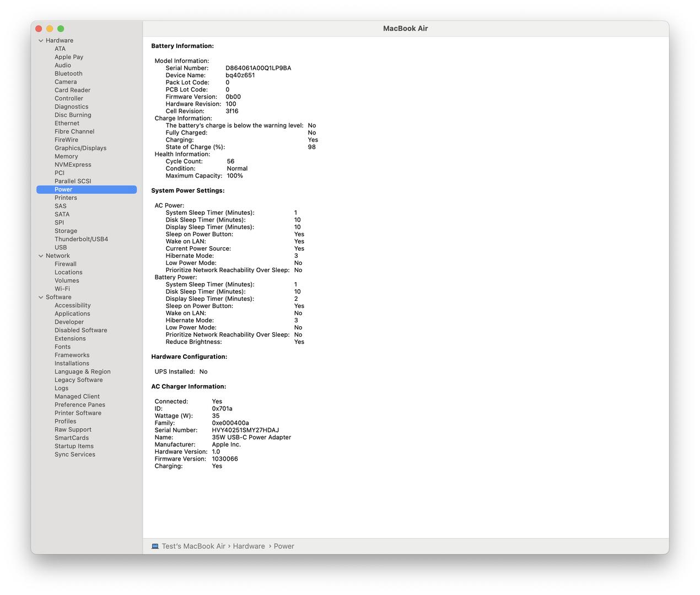Click the Cycle Count value 56
Viewport: 700px width, 595px height.
(x=230, y=162)
